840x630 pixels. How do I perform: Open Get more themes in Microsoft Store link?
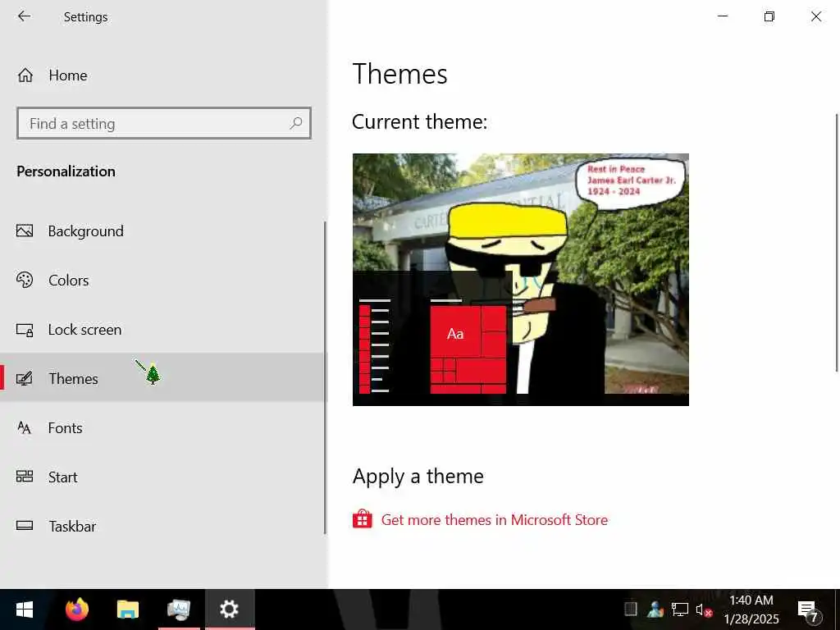(x=494, y=519)
